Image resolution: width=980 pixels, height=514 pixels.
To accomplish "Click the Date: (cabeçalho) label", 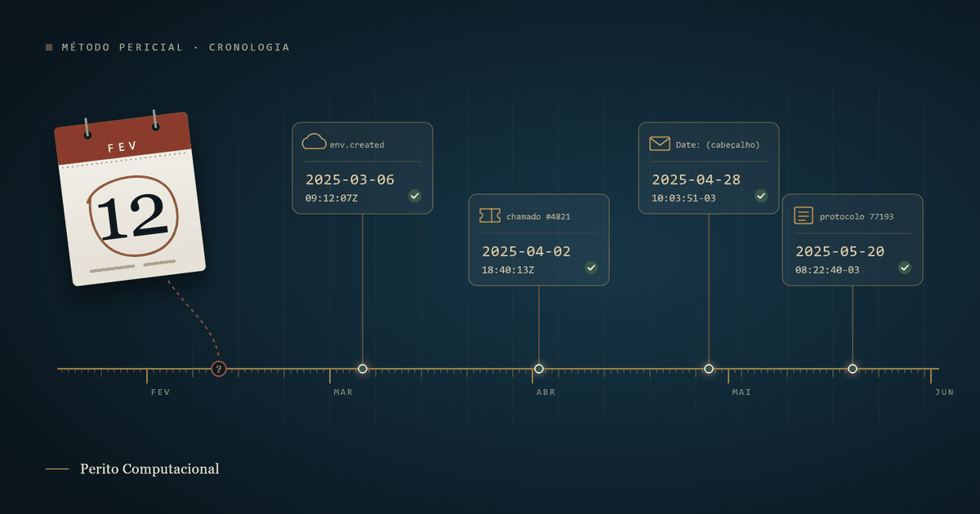I will click(718, 145).
